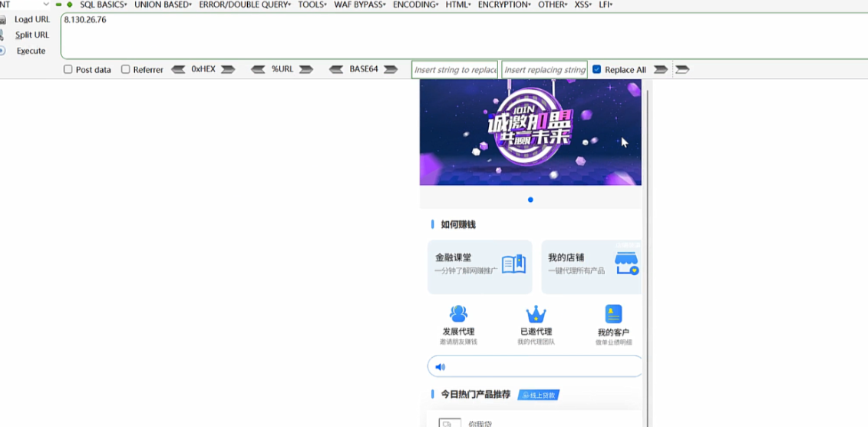
Task: Click the BASE64 encoding label
Action: [364, 69]
